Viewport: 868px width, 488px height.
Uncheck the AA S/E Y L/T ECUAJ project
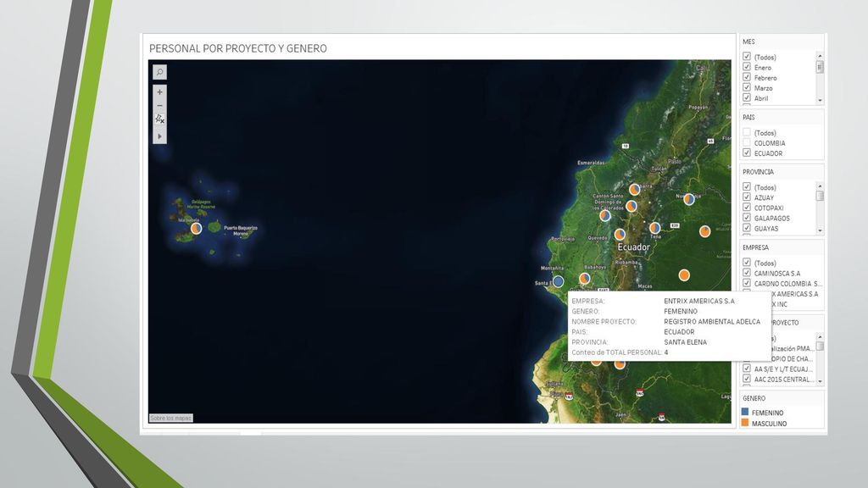pos(747,369)
